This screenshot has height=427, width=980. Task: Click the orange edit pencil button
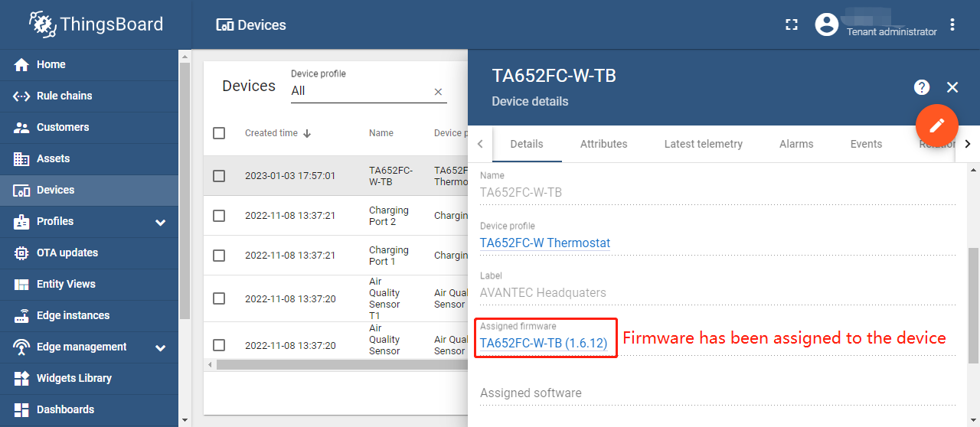point(937,125)
